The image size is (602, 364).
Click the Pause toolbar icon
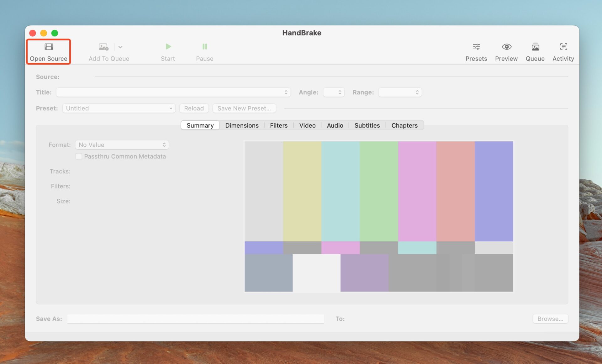click(205, 47)
